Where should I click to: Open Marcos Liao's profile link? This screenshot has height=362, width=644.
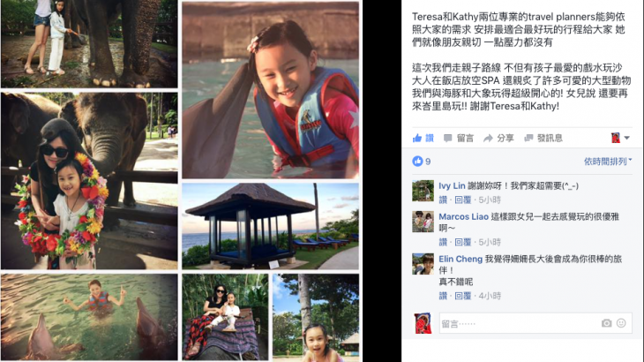(x=463, y=216)
